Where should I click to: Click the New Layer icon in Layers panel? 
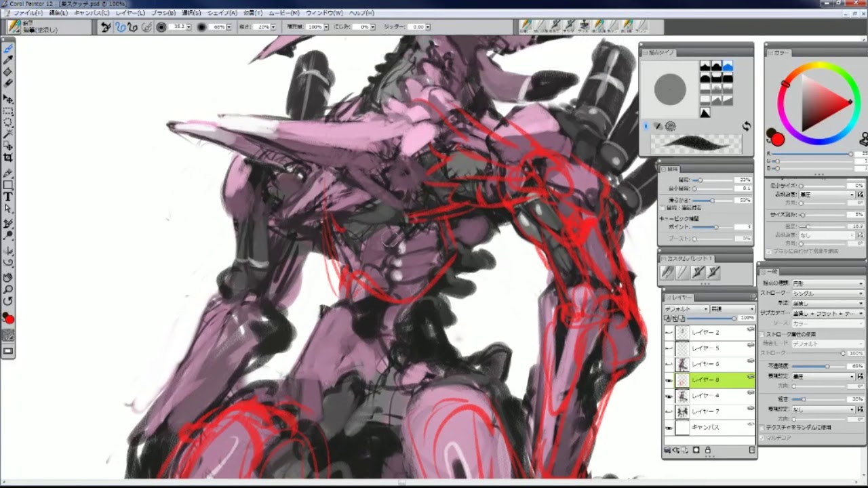(x=686, y=450)
